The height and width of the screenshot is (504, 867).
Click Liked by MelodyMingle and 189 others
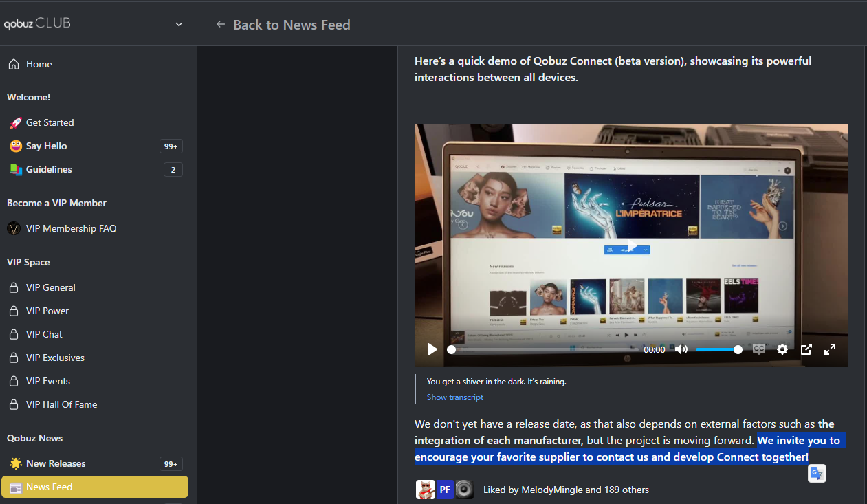coord(566,490)
